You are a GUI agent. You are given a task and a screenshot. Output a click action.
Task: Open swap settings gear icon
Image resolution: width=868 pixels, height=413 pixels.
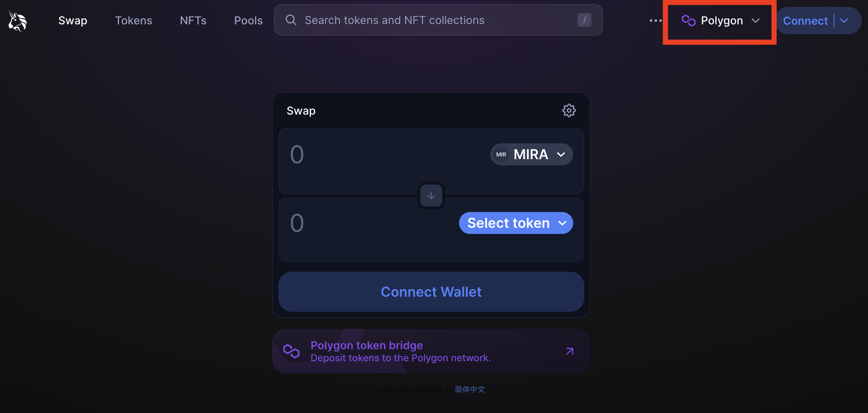click(569, 110)
